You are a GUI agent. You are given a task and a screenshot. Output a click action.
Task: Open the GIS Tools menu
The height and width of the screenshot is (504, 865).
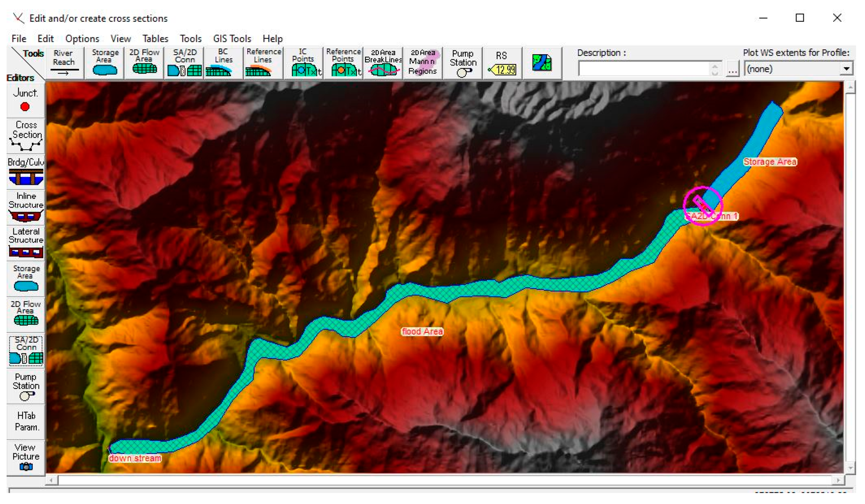[232, 38]
